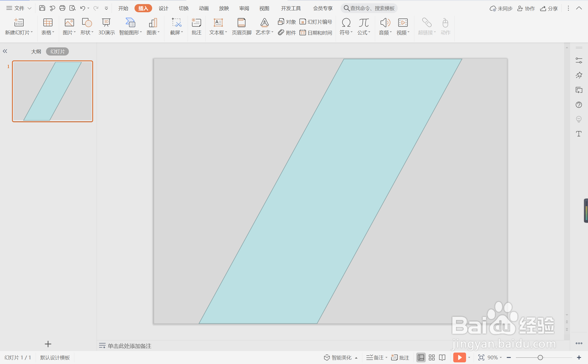Screen dimensions: 588x364
Task: Switch to Slide Sorter view
Action: pyautogui.click(x=432, y=357)
